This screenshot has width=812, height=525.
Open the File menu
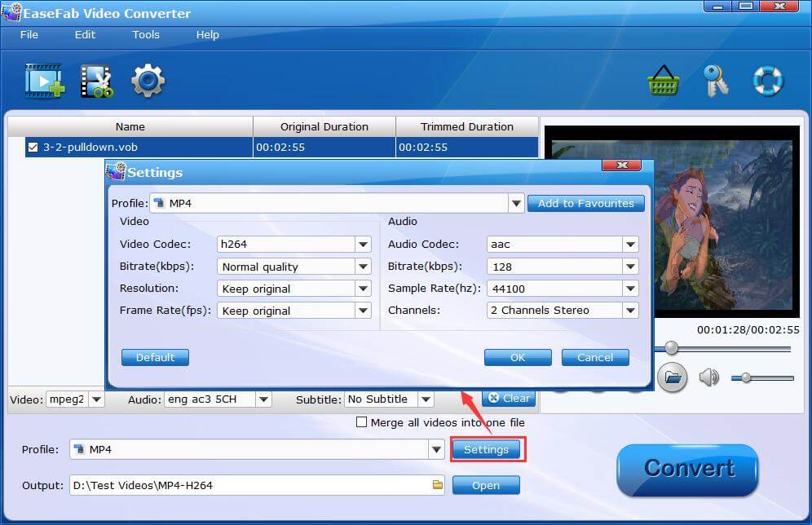tap(29, 34)
